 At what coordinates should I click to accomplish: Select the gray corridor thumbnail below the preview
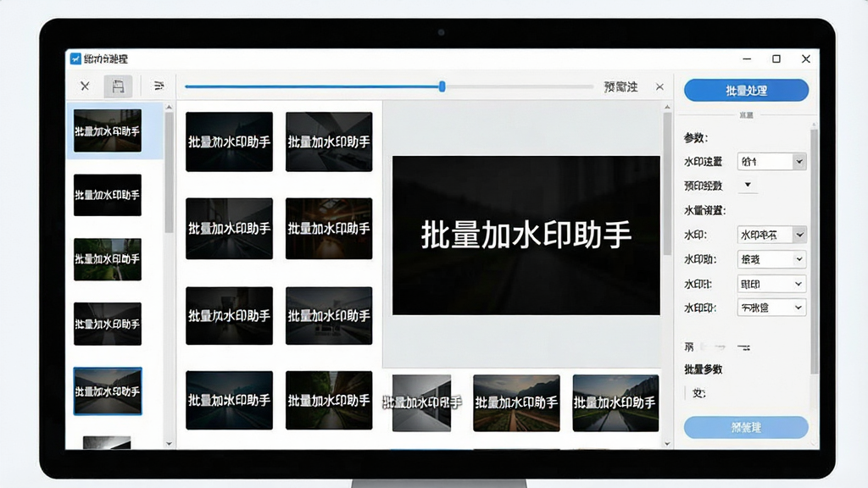tap(422, 402)
